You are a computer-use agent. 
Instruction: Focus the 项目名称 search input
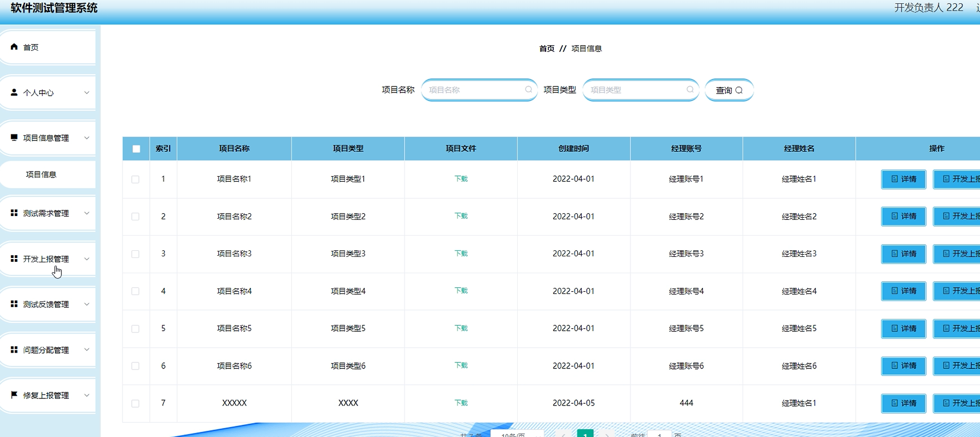(479, 90)
